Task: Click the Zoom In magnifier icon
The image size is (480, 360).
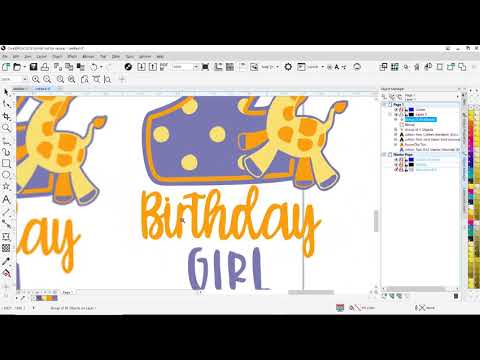Action: pos(36,79)
